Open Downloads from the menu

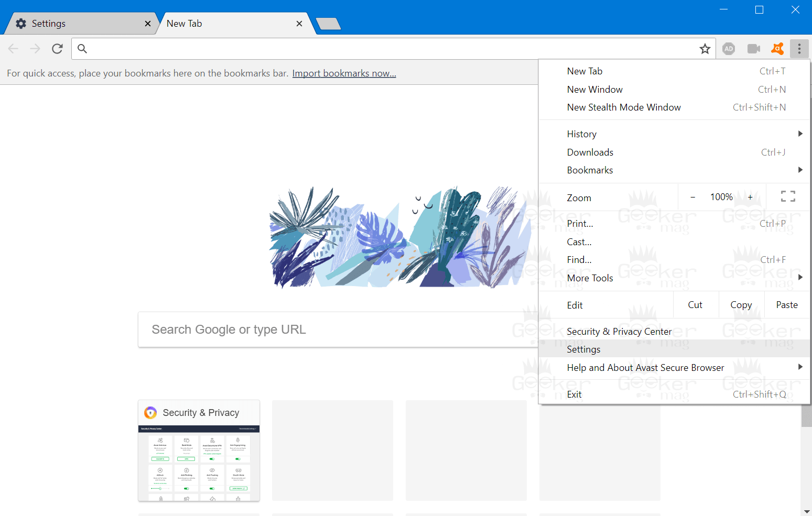coord(674,152)
